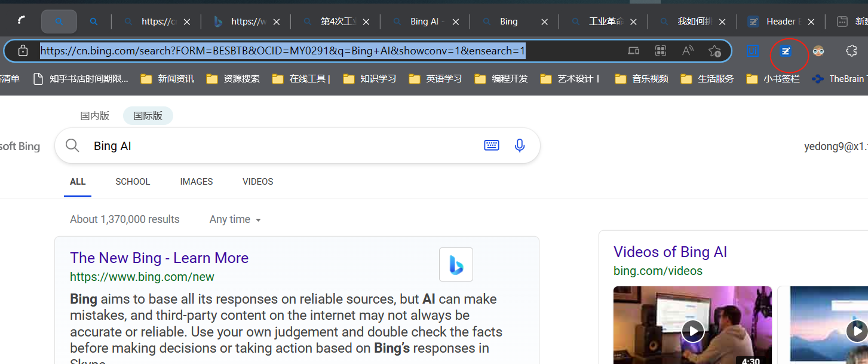
Task: Open the 知识学习 bookmark folder
Action: coord(369,78)
